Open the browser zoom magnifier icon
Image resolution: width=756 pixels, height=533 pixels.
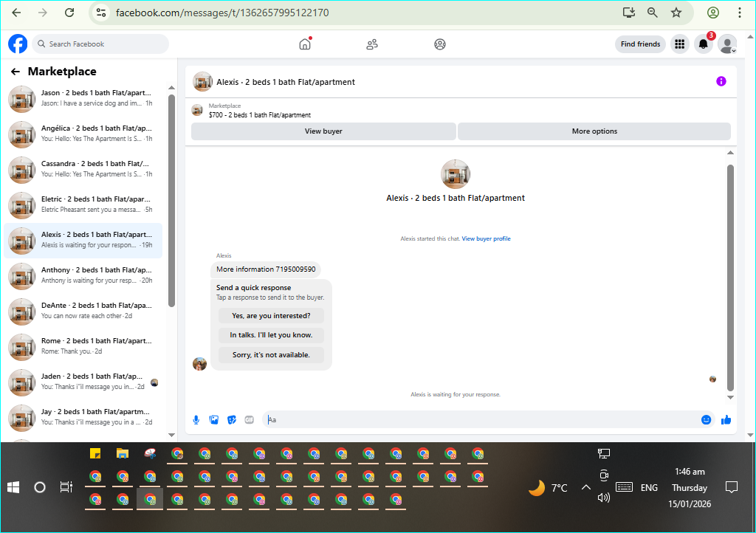[x=653, y=13]
